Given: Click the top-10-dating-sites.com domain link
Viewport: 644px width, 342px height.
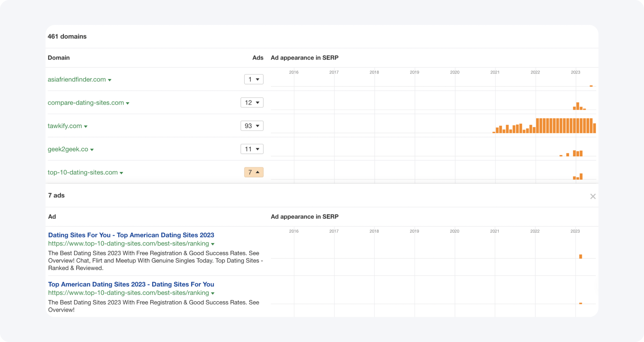Looking at the screenshot, I should coord(82,172).
